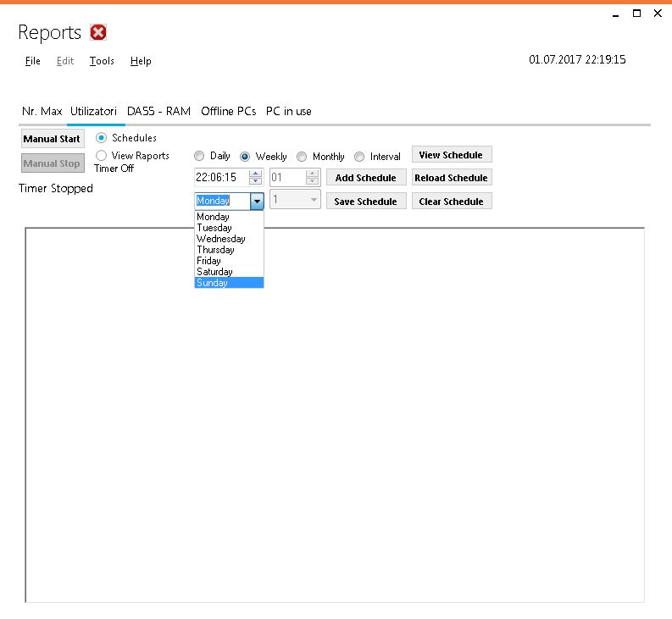
Task: Open the DA55 - RAM tab
Action: click(158, 111)
